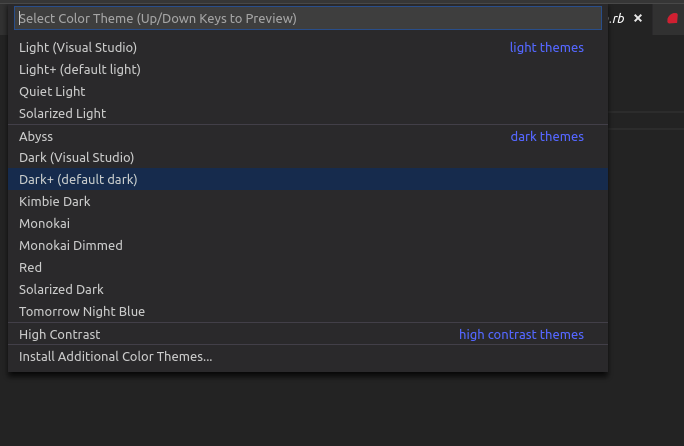Select the Abyss dark theme

[36, 136]
